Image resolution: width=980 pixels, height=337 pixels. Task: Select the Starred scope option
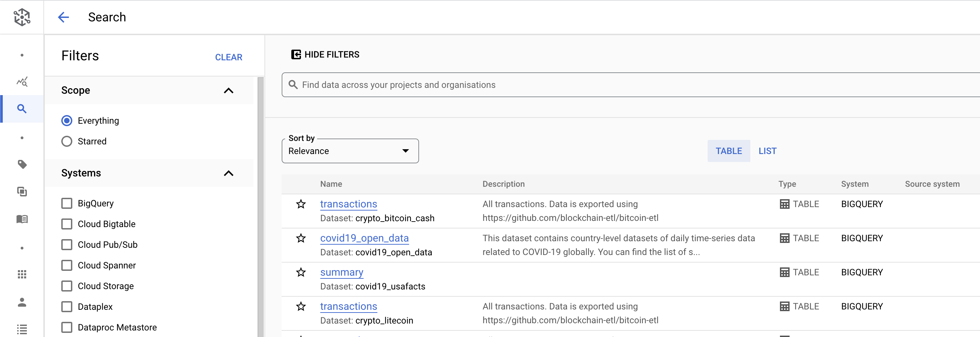click(x=66, y=141)
